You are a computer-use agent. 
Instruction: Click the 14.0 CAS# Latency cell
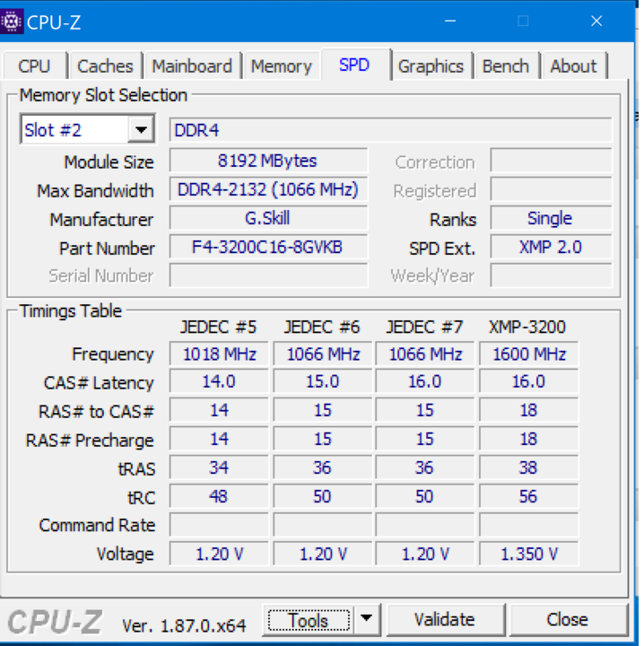point(219,381)
